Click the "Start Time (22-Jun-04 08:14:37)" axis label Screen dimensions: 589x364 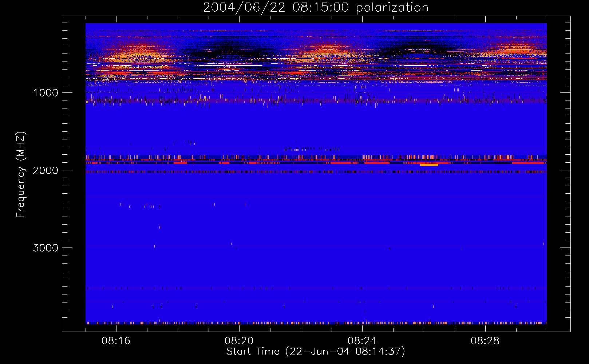(316, 352)
